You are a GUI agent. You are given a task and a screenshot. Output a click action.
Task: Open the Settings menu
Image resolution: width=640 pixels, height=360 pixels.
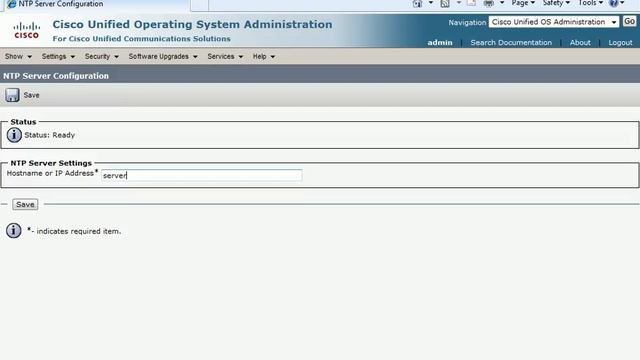(x=58, y=56)
